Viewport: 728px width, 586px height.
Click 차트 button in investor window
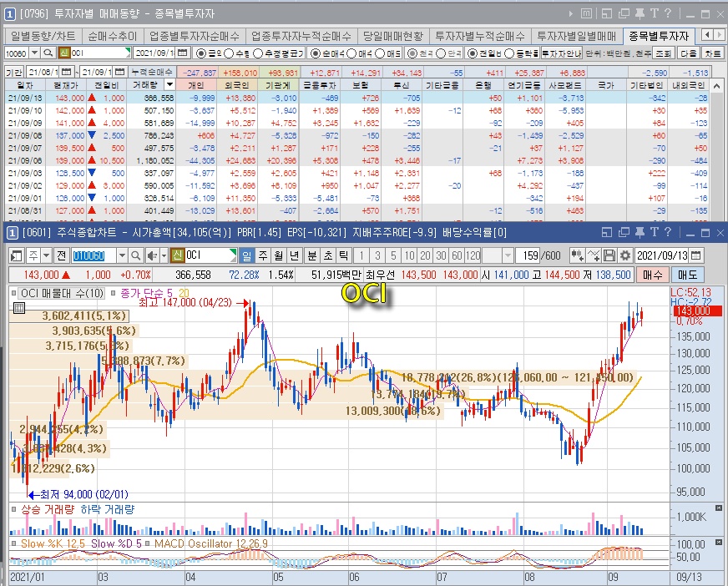click(713, 53)
